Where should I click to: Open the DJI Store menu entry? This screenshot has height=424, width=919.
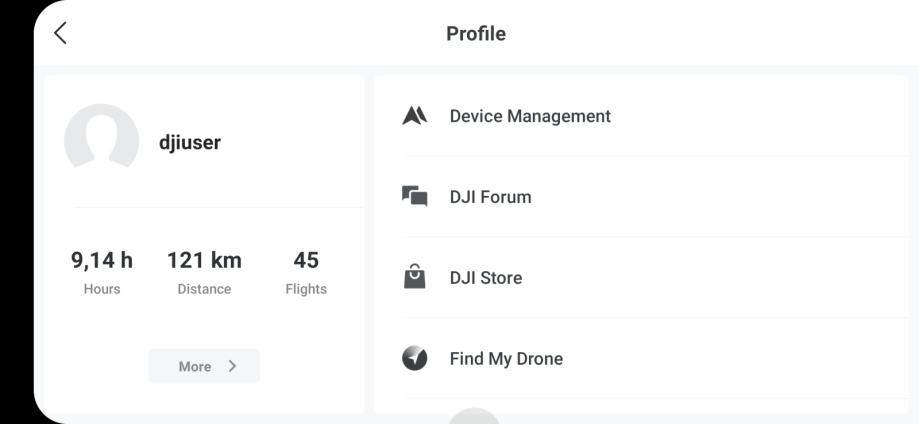[486, 278]
